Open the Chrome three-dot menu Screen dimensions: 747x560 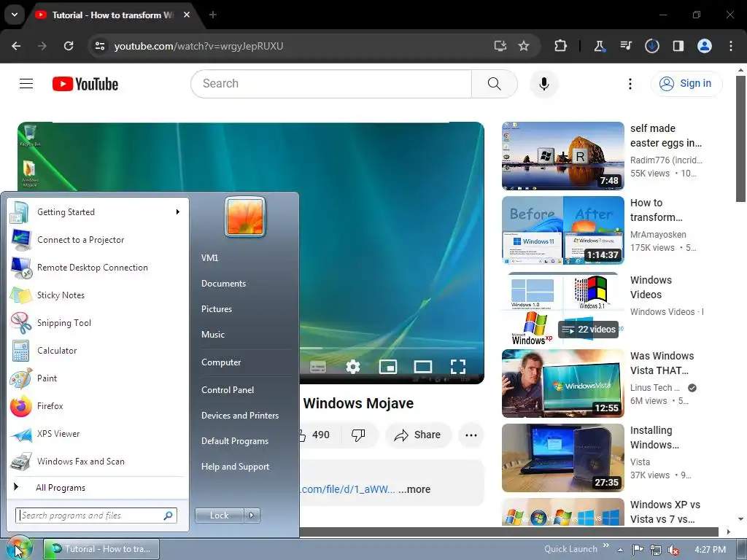[x=730, y=46]
